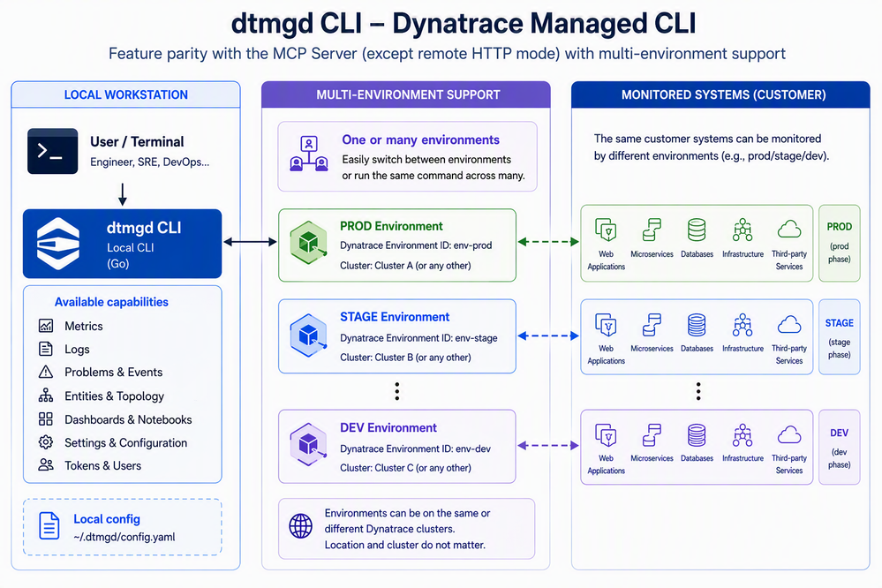Click the Metrics chart icon

tap(46, 325)
